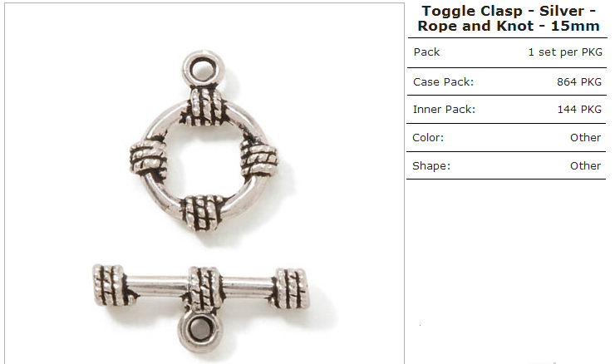Select the Shape label
The image size is (615, 364).
click(431, 166)
